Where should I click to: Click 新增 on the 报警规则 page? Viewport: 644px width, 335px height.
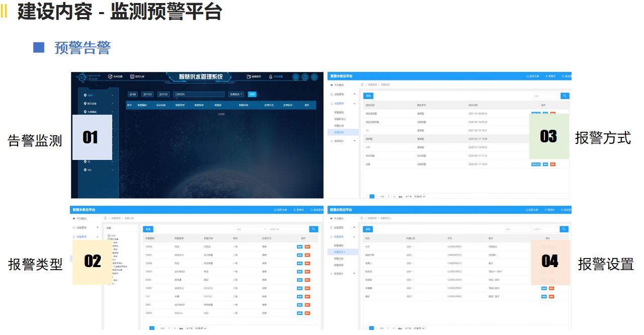pos(368,96)
